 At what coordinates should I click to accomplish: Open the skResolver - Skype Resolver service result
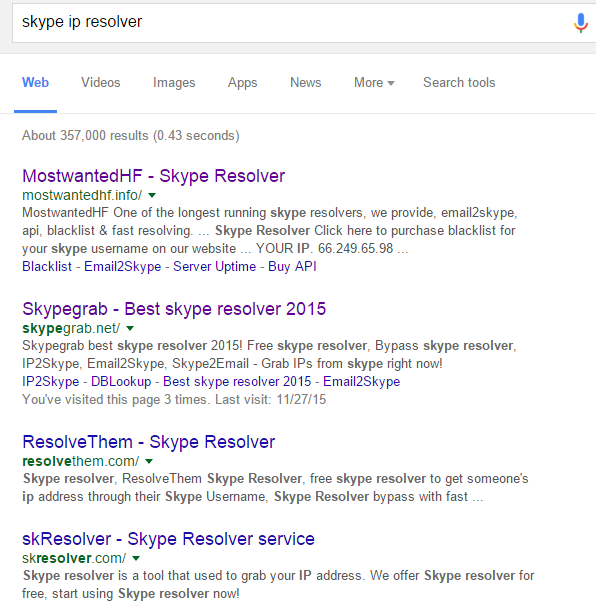pyautogui.click(x=168, y=539)
